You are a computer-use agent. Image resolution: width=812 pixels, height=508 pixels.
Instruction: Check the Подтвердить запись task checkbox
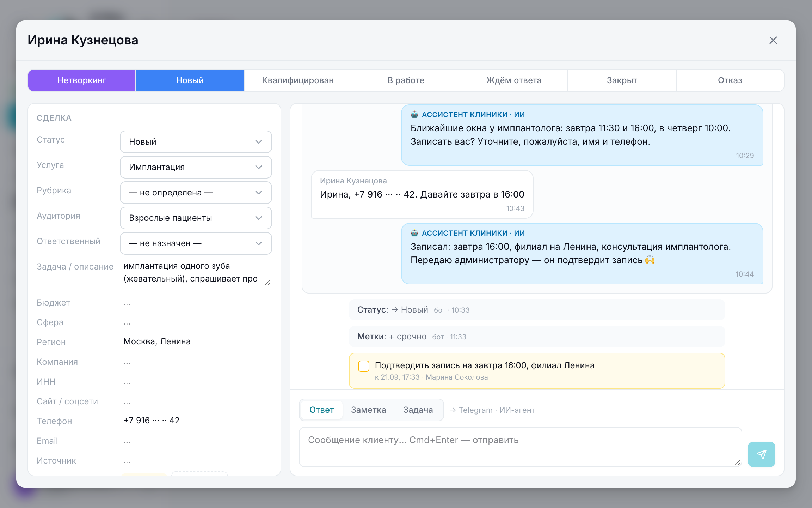[364, 366]
